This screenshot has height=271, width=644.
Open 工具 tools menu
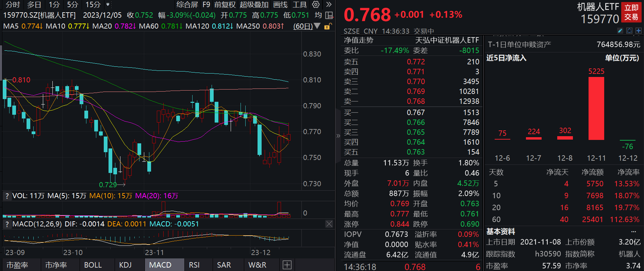coord(300,5)
